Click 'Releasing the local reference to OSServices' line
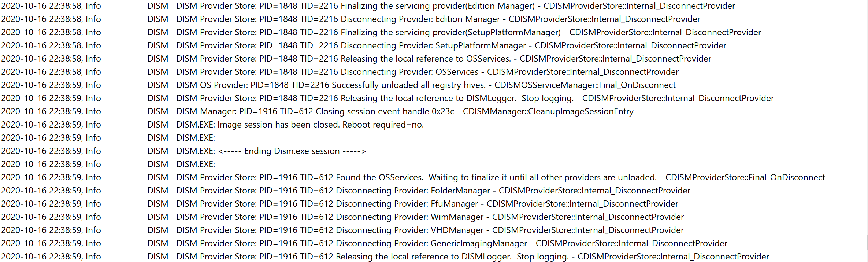This screenshot has width=868, height=262. [x=426, y=59]
